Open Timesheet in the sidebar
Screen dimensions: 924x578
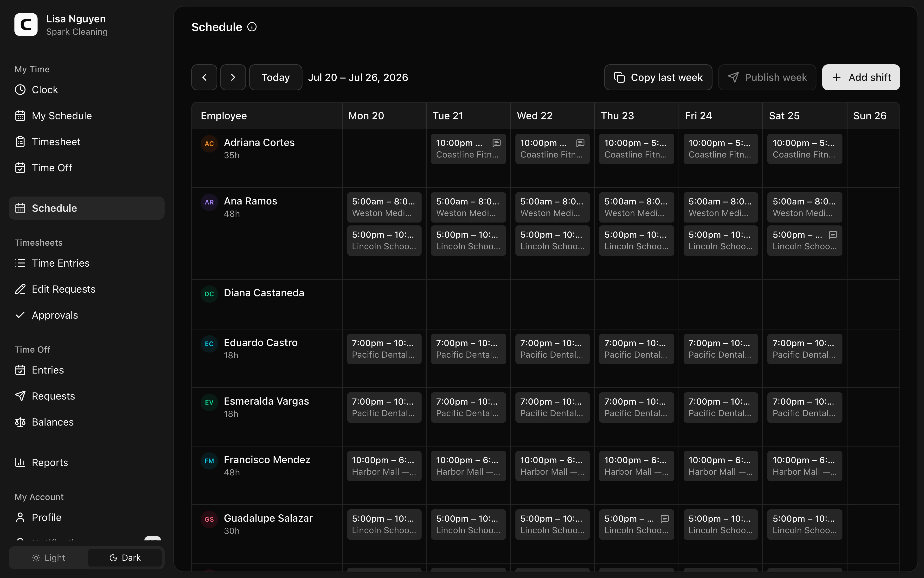pyautogui.click(x=87, y=142)
